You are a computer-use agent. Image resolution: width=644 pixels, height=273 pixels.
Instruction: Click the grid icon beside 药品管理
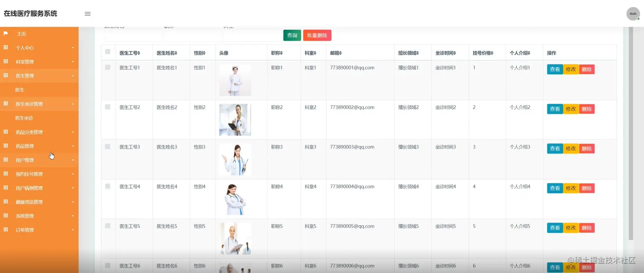[x=6, y=146]
